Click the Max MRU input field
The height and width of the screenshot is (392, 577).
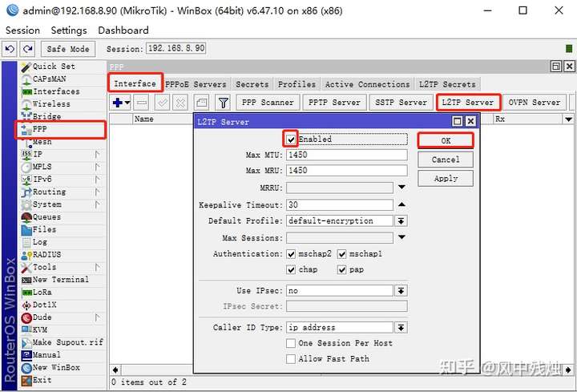point(347,171)
